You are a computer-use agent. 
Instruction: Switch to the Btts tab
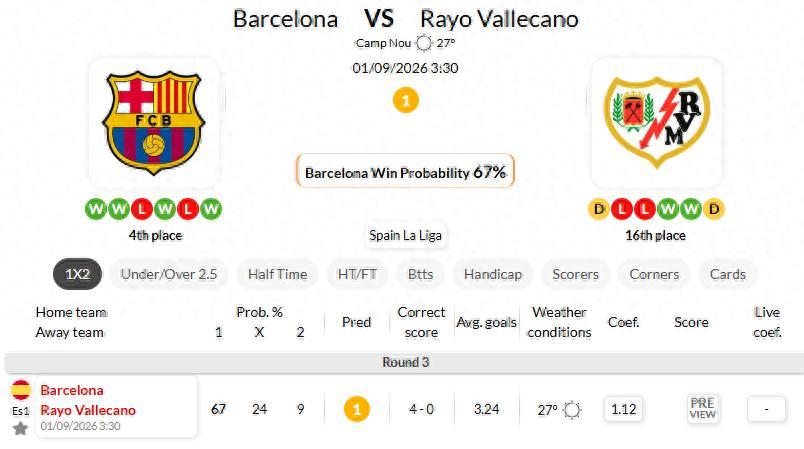coord(420,274)
